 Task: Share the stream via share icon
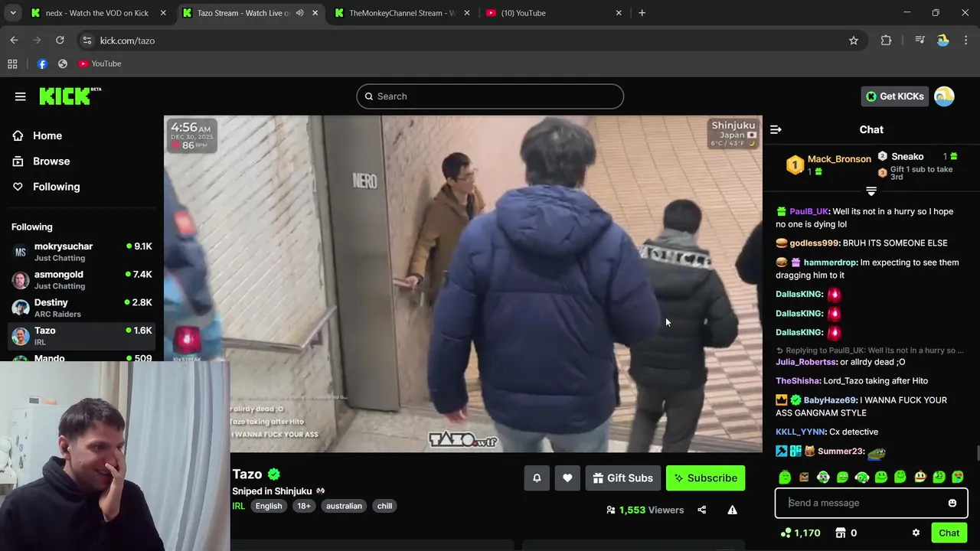click(x=701, y=510)
